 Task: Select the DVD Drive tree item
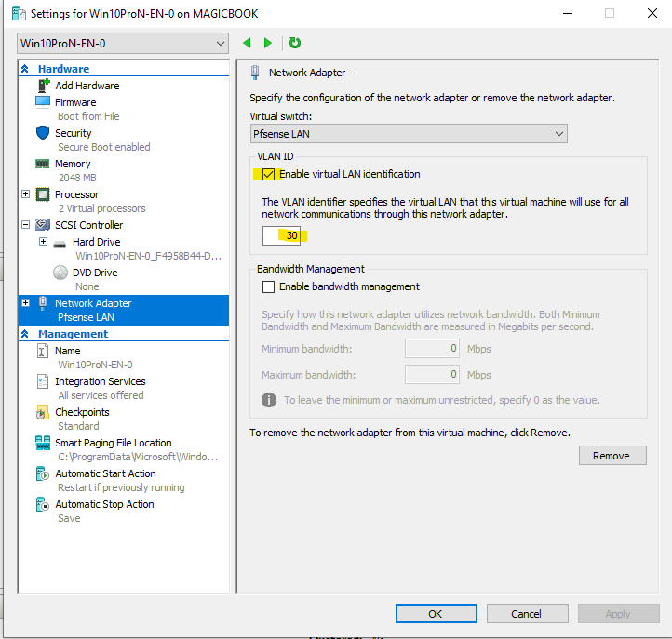[x=95, y=273]
